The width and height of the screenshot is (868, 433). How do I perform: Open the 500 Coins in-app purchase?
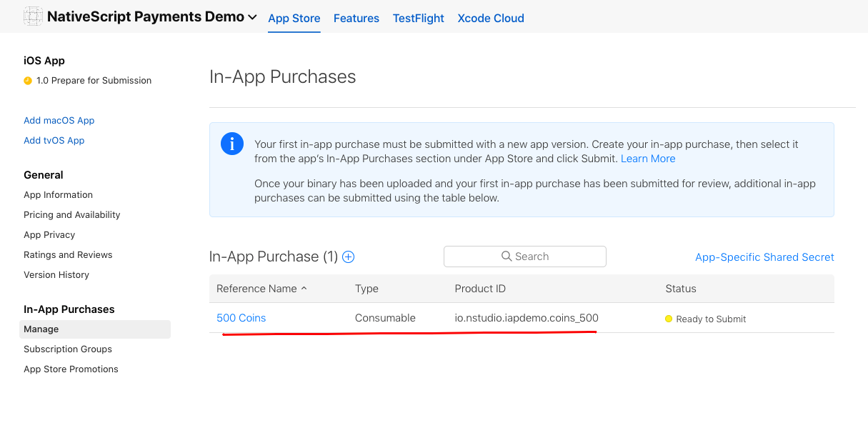click(241, 318)
